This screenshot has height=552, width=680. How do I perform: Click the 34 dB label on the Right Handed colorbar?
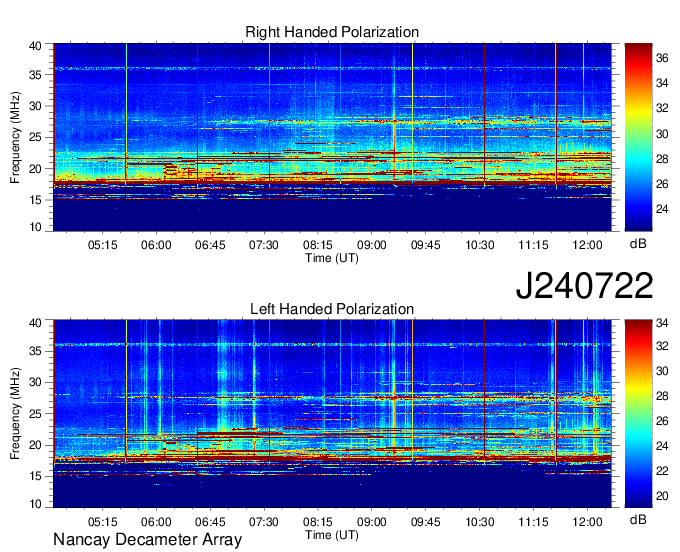click(662, 83)
